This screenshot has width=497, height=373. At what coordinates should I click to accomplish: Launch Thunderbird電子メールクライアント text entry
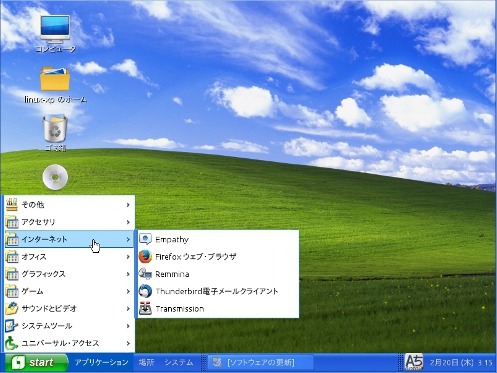(x=217, y=291)
